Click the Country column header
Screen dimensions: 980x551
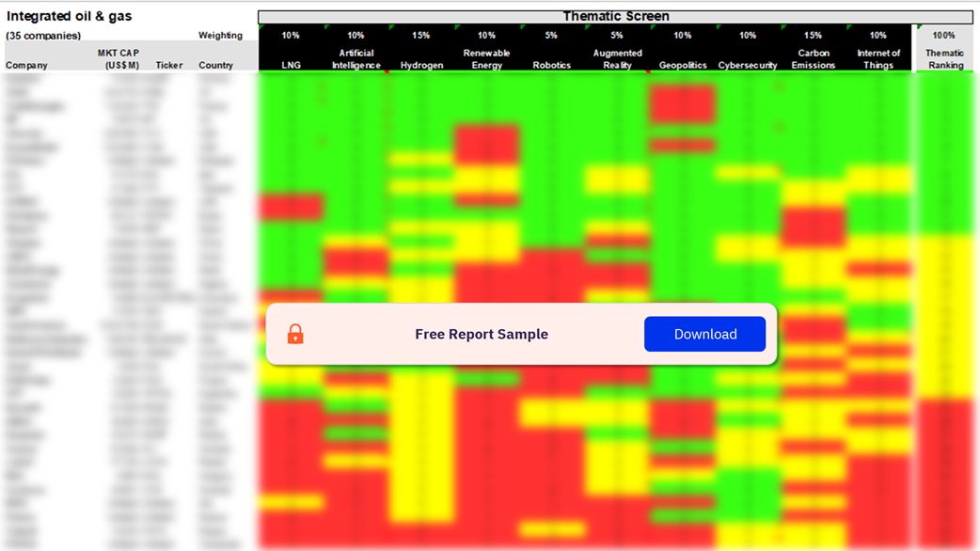[x=215, y=65]
